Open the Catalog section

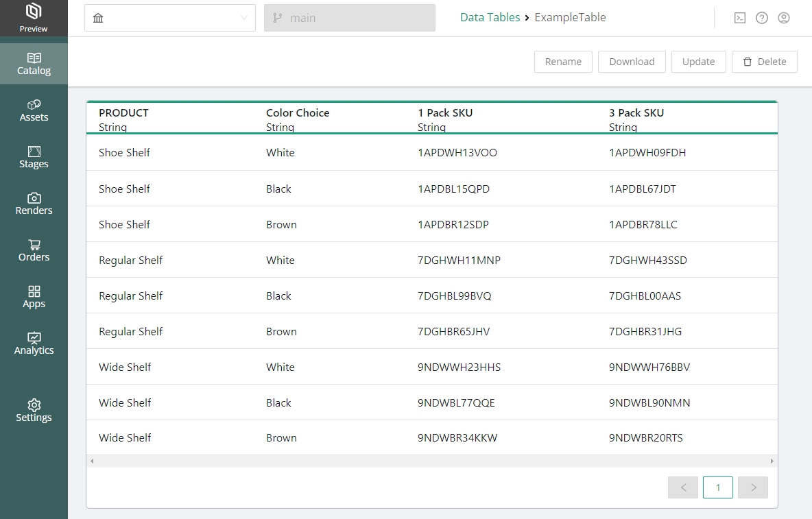pyautogui.click(x=34, y=64)
